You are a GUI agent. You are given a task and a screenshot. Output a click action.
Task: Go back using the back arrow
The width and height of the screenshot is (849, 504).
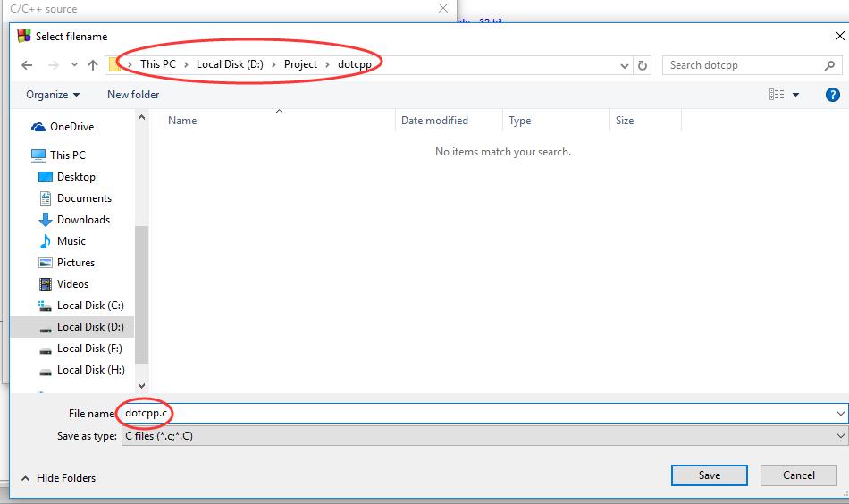coord(27,65)
